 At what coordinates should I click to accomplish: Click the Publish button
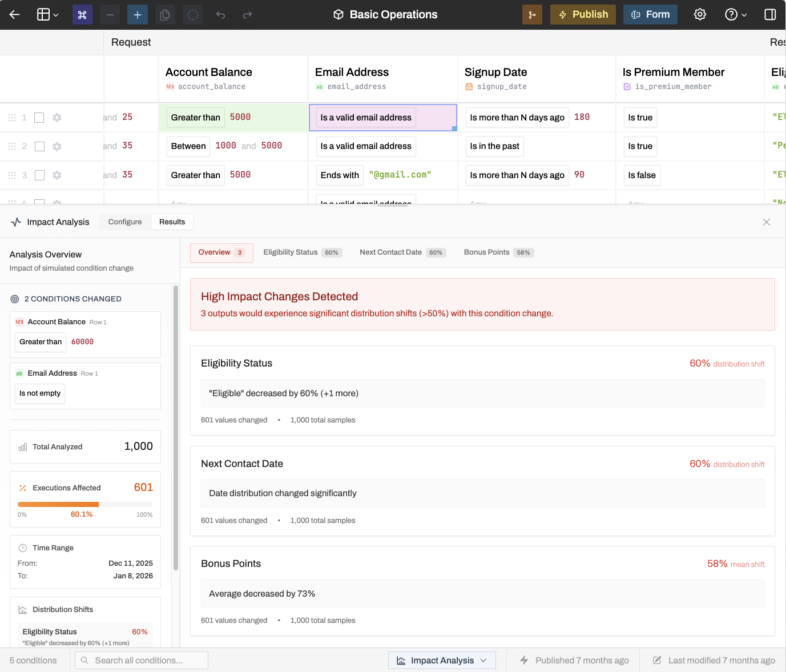click(583, 15)
